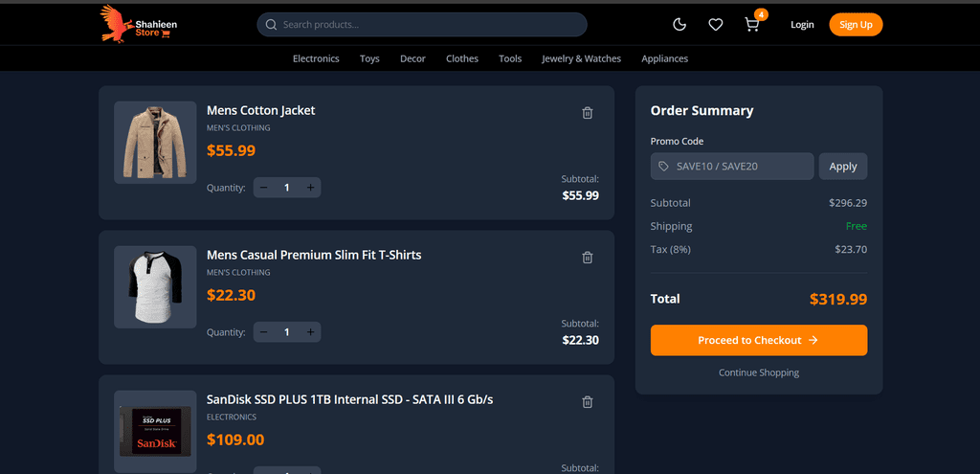980x474 pixels.
Task: Open the Electronics category
Action: (316, 58)
